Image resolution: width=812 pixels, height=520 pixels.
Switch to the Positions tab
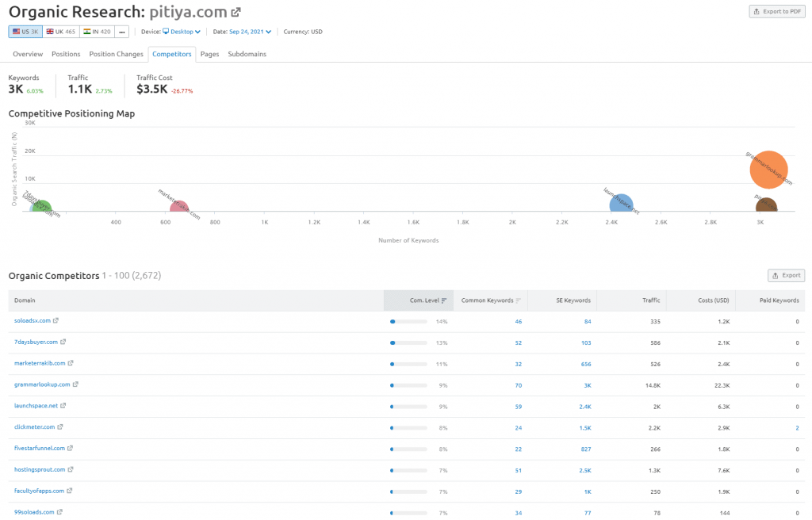(66, 54)
